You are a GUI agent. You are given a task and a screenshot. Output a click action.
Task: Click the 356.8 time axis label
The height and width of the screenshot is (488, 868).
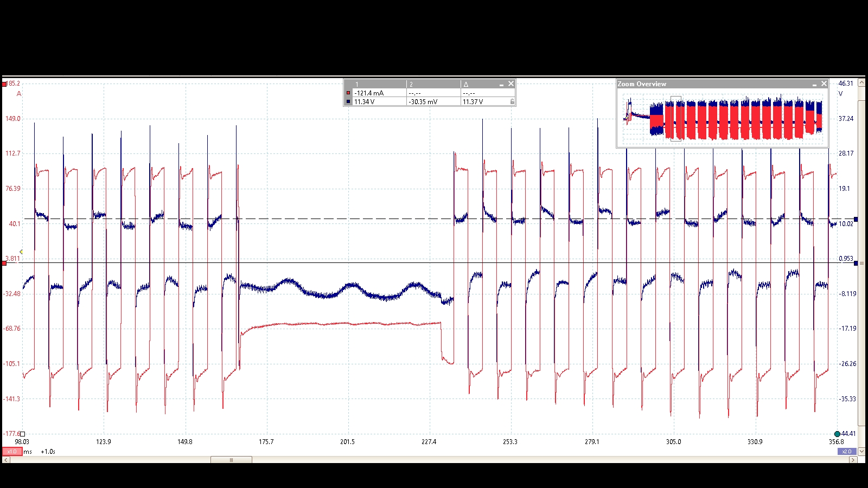point(837,442)
